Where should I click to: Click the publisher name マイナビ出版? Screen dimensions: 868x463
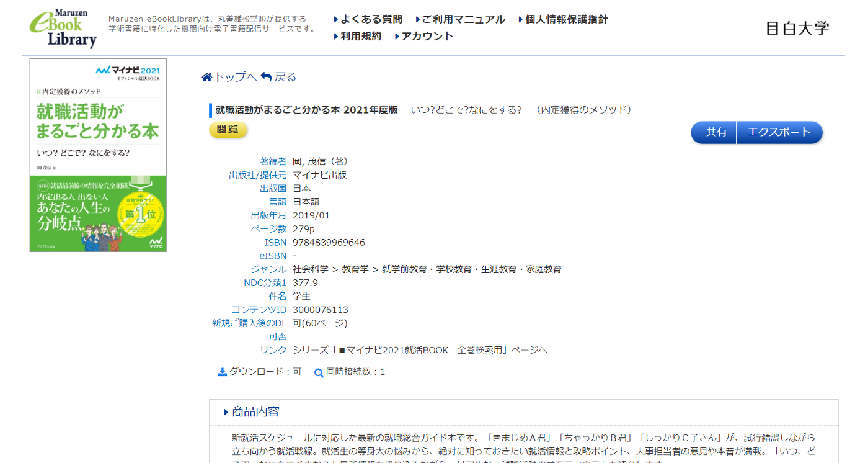click(320, 175)
